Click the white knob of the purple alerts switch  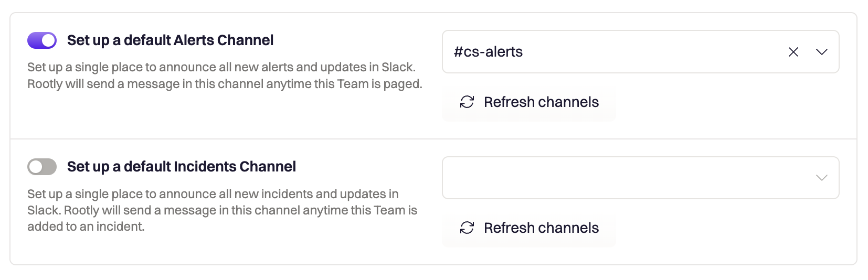point(48,40)
